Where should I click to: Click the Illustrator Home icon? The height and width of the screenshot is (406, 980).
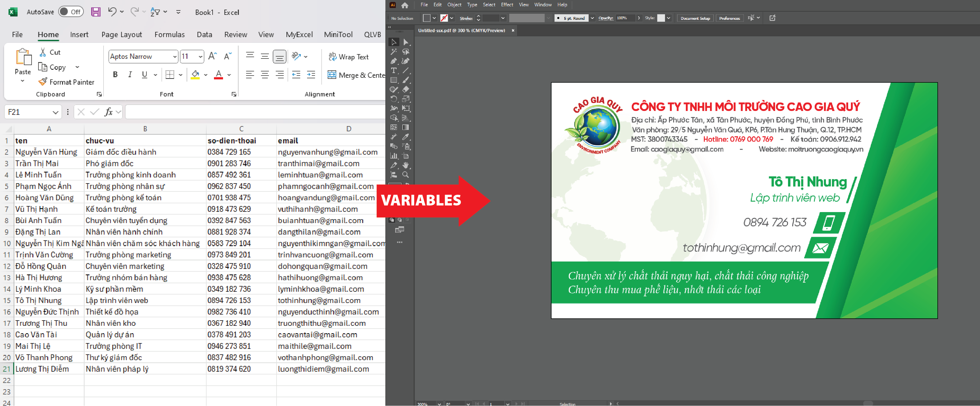click(x=405, y=5)
